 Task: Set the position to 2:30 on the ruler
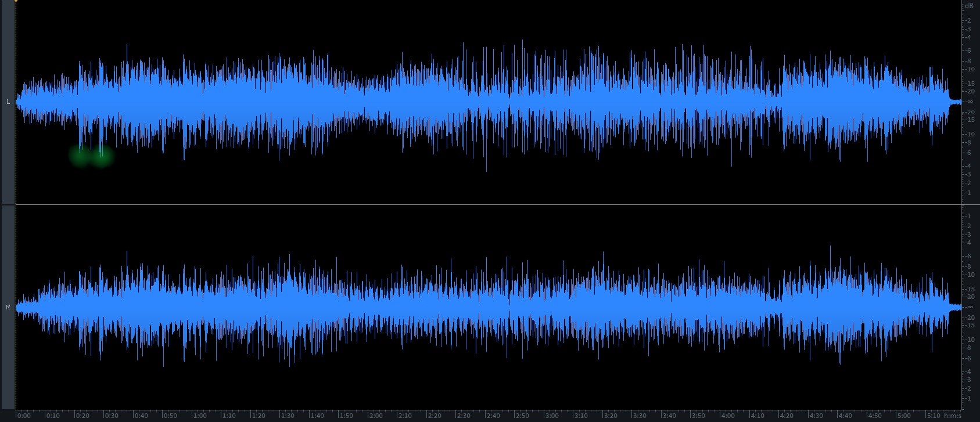[464, 416]
